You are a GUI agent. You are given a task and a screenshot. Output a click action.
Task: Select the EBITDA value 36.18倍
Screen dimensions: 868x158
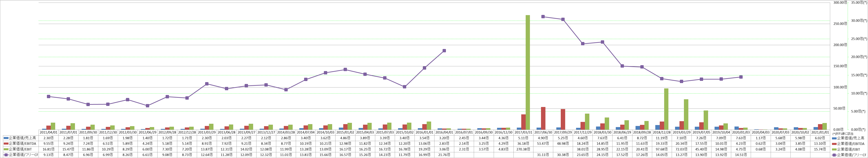coord(523,144)
